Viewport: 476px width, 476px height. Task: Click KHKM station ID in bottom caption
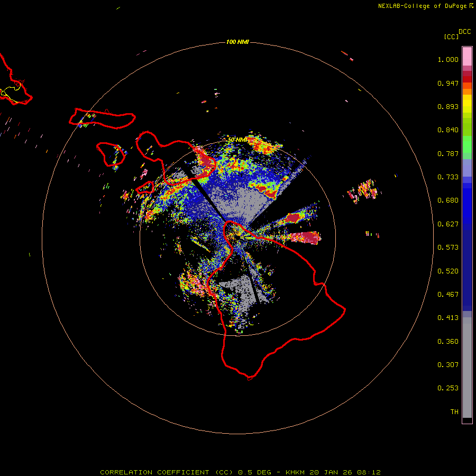296,472
